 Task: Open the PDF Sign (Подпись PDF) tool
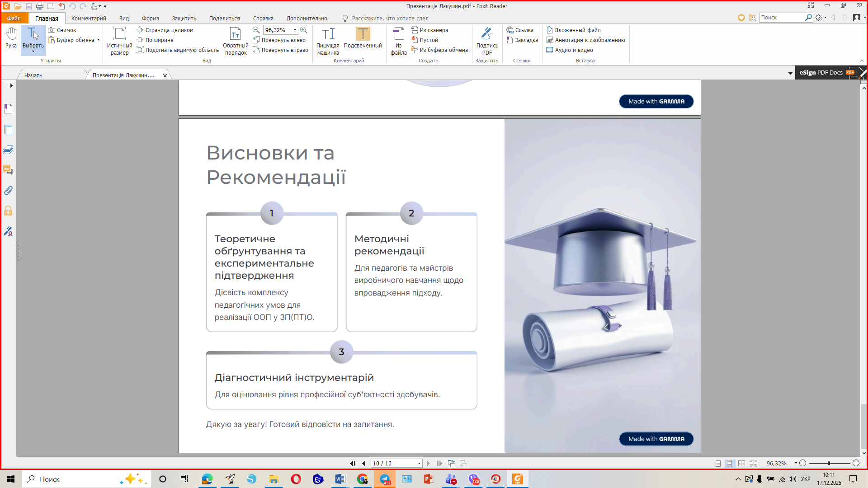click(x=487, y=40)
